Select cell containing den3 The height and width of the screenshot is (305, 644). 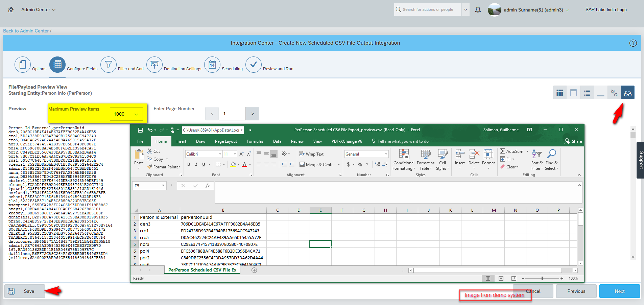pyautogui.click(x=160, y=224)
